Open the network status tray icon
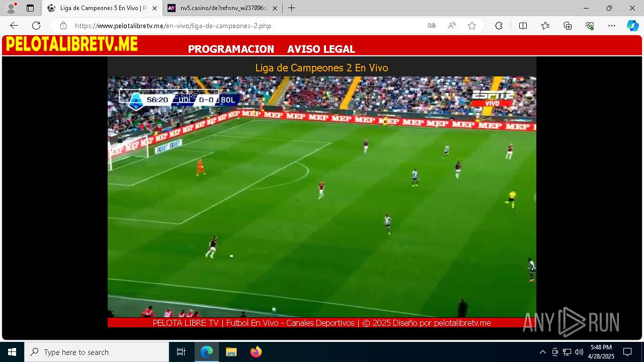The width and height of the screenshot is (644, 362). click(x=567, y=352)
